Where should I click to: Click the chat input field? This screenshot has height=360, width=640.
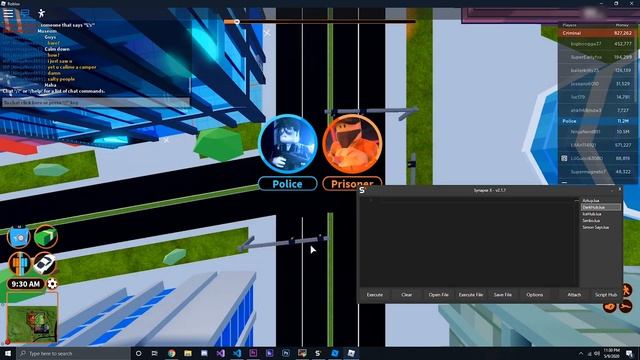tap(96, 103)
